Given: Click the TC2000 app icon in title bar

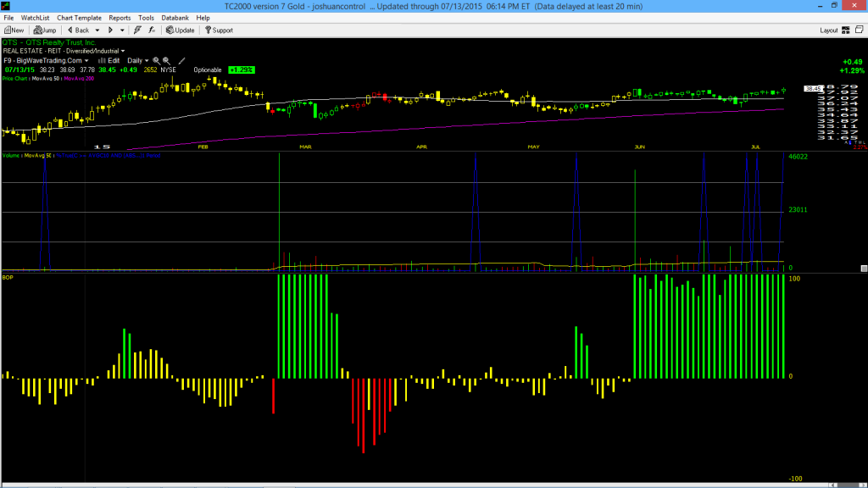Looking at the screenshot, I should pos(6,6).
